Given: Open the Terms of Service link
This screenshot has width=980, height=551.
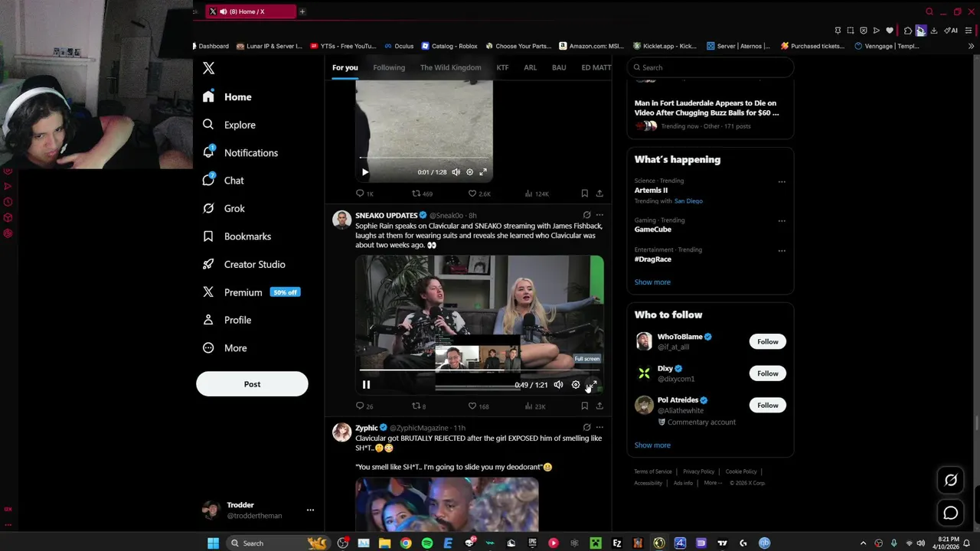Looking at the screenshot, I should point(653,471).
